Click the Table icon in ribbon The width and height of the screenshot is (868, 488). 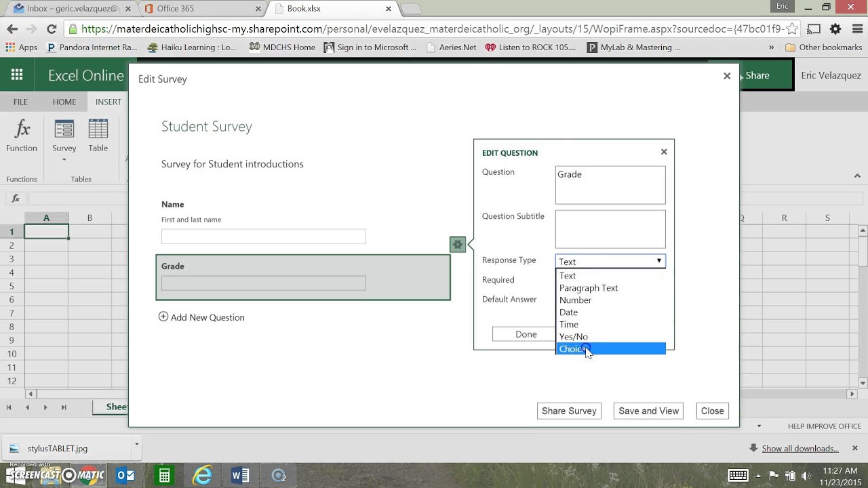point(98,129)
